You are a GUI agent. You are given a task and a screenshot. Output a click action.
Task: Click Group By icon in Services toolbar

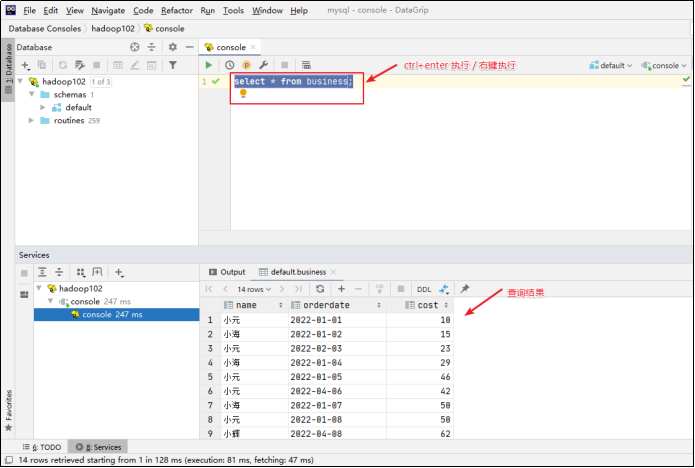coord(81,272)
